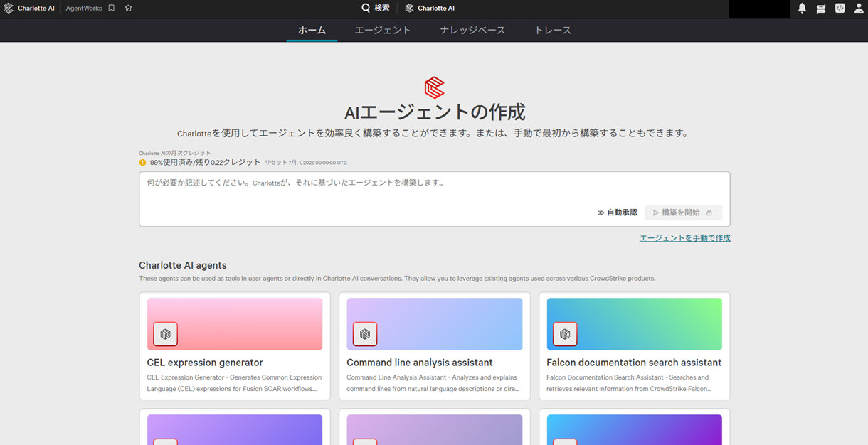Viewport: 868px width, 445px height.
Task: Select Falcon documentation search assistant title
Action: click(634, 363)
